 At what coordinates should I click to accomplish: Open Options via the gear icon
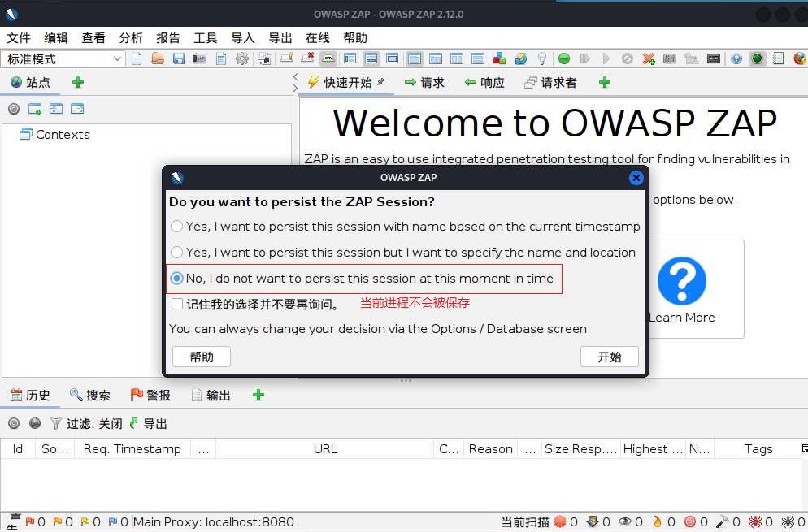[241, 58]
